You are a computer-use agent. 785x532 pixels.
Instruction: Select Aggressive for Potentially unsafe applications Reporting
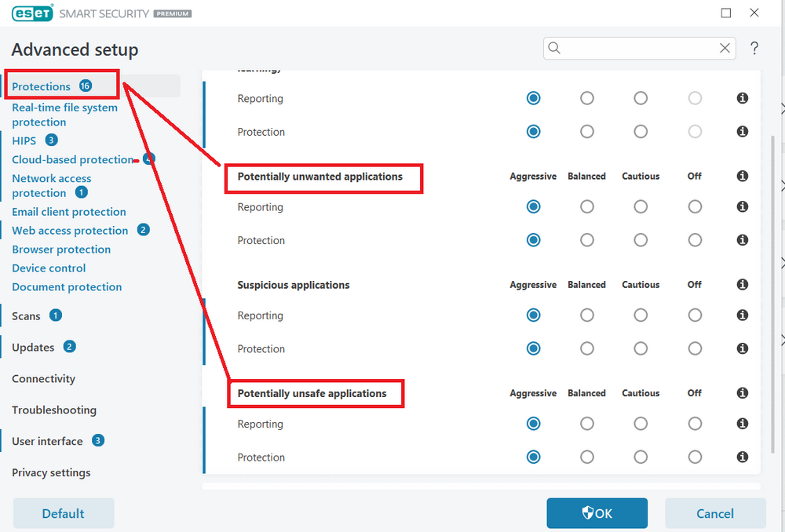[x=533, y=424]
